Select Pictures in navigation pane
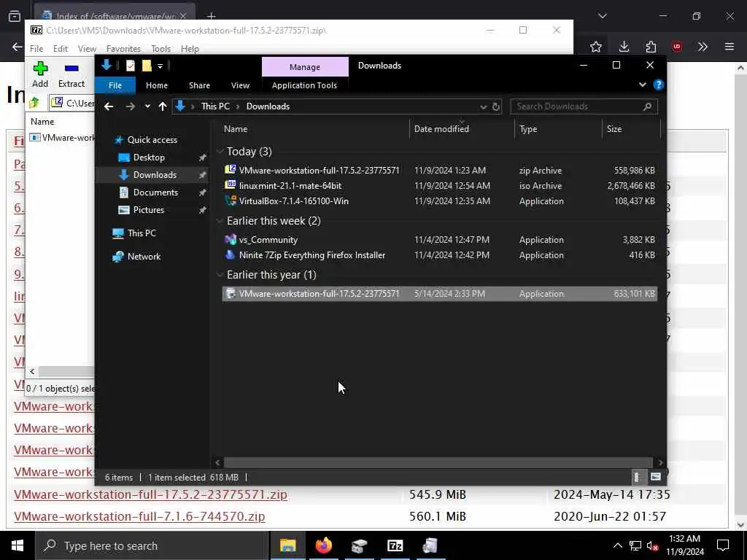747x560 pixels. [x=148, y=210]
